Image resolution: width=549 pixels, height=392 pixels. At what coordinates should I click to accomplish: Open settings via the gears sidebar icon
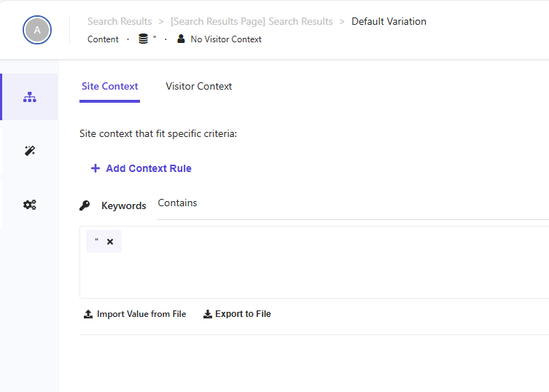pyautogui.click(x=29, y=205)
